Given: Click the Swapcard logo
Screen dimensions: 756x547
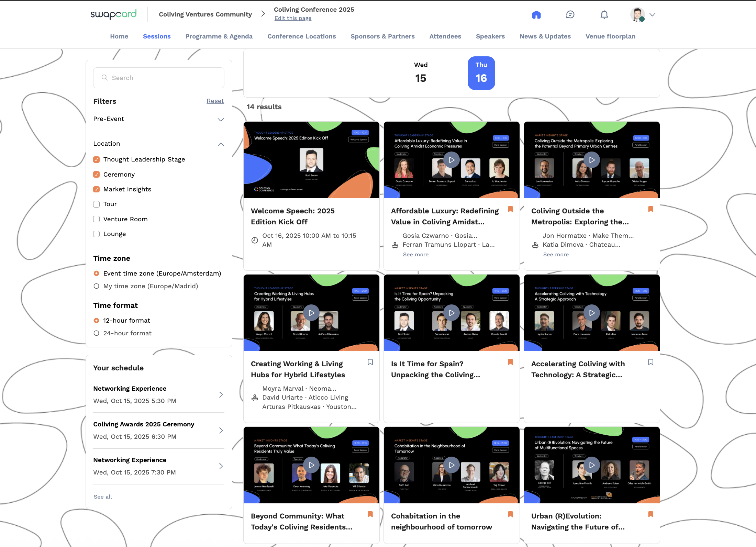Looking at the screenshot, I should (x=113, y=14).
